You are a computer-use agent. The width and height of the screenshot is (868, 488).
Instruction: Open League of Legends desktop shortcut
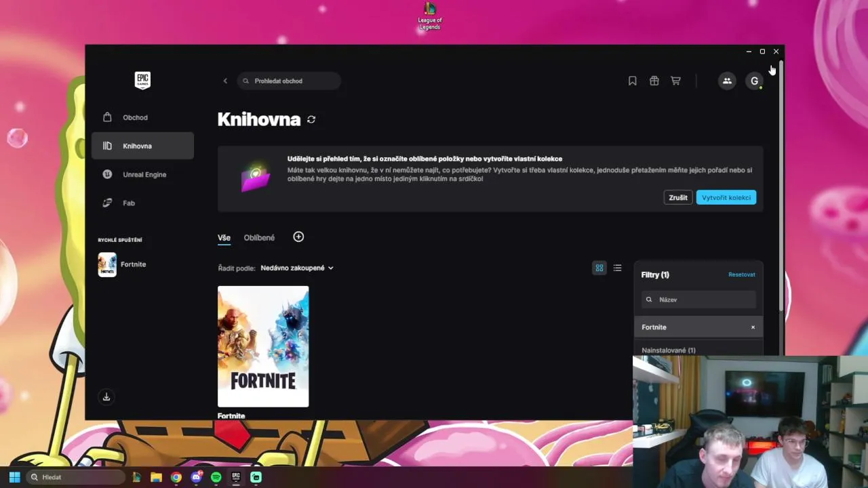[x=430, y=16]
